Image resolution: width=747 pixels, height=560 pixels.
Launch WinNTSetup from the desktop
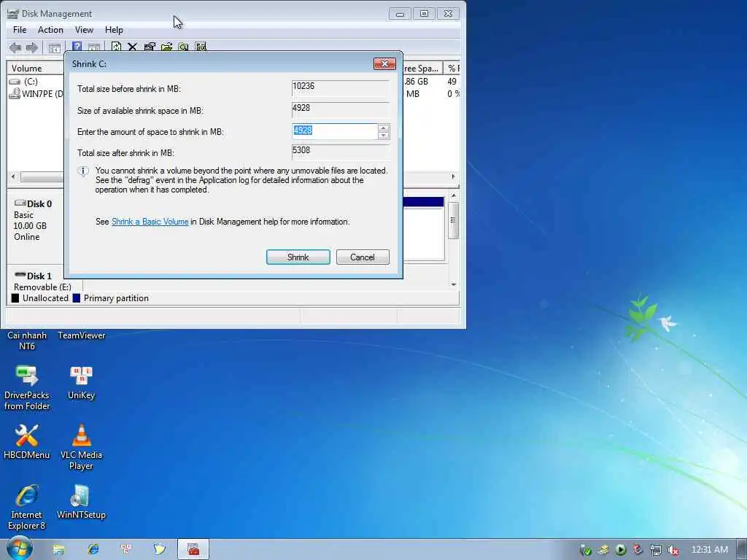click(x=81, y=502)
